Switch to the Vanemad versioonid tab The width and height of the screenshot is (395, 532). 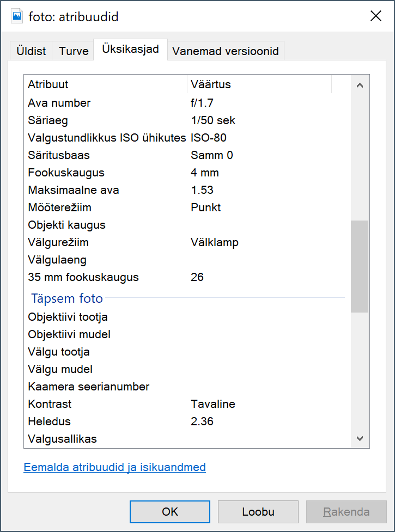(225, 51)
